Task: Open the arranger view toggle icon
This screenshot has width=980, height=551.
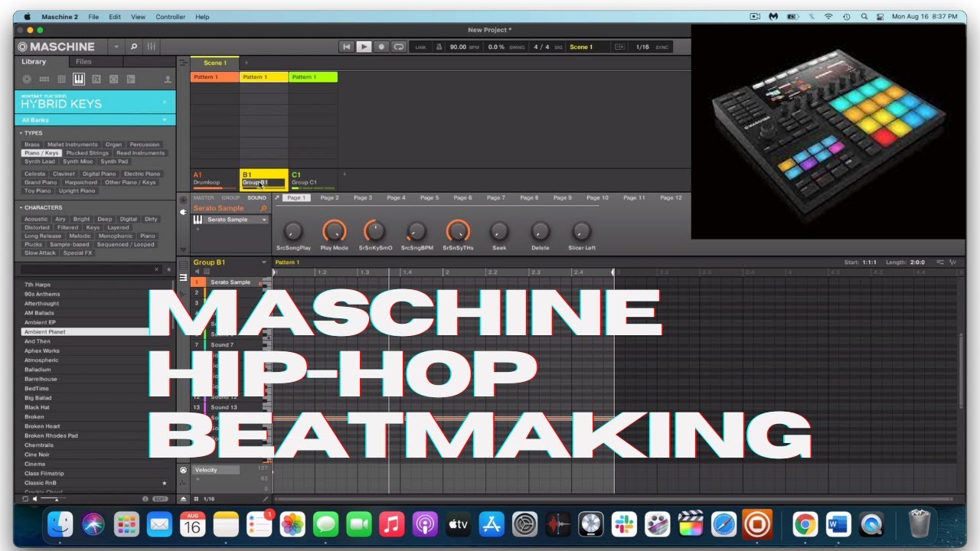Action: 183,63
